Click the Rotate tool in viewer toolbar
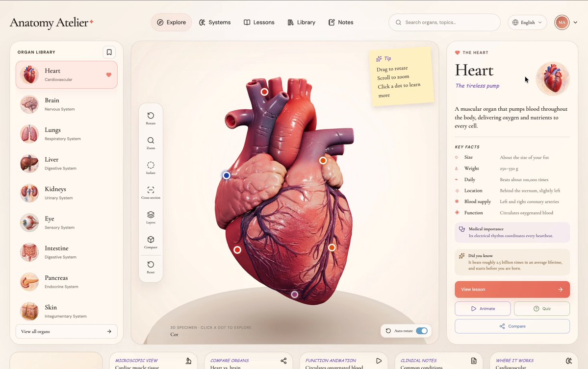 coord(151,118)
